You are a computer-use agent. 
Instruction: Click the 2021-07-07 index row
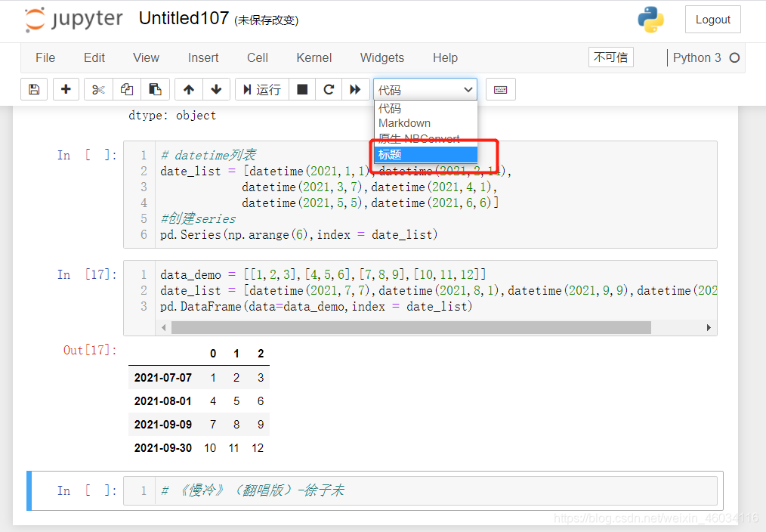point(199,378)
